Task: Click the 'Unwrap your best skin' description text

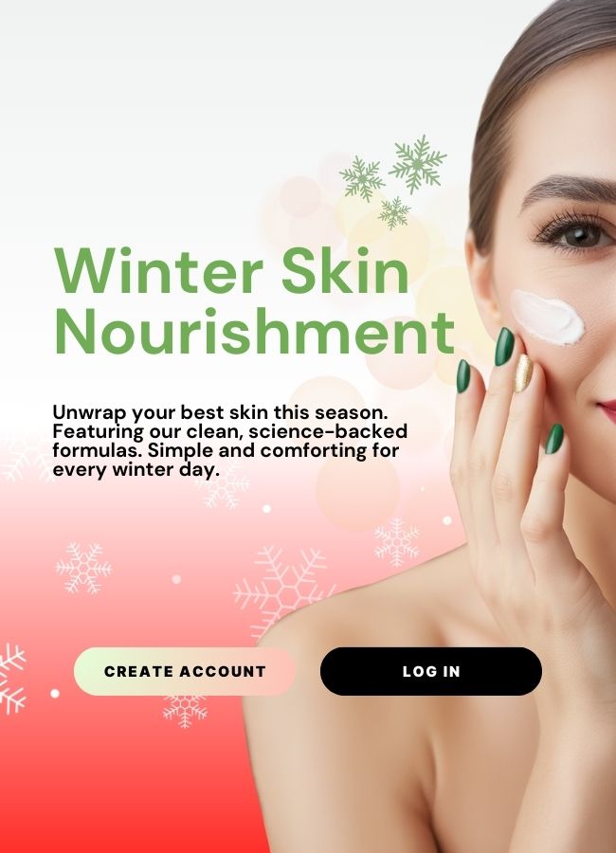Action: (x=229, y=441)
